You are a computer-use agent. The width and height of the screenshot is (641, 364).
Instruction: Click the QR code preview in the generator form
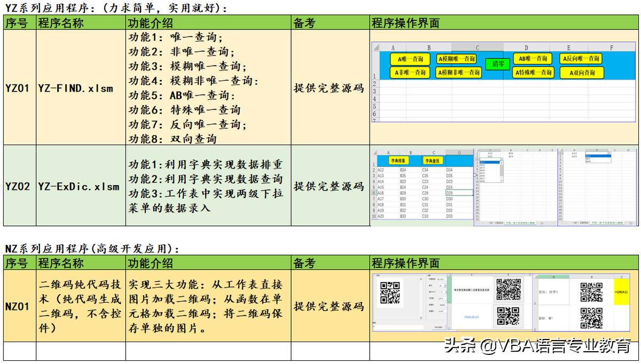click(389, 291)
